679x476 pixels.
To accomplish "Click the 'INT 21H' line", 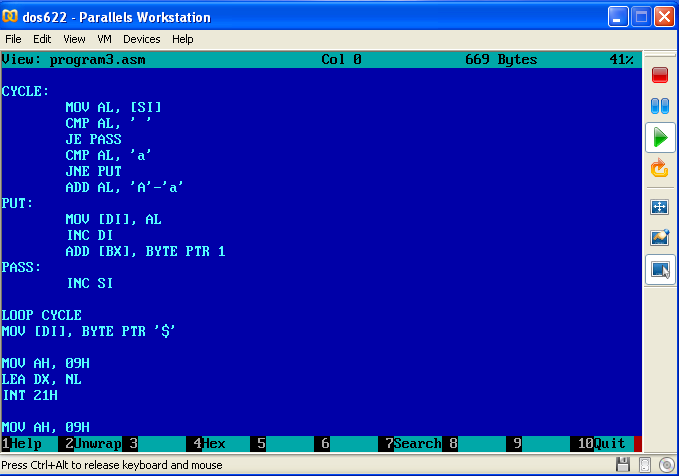I will 30,395.
